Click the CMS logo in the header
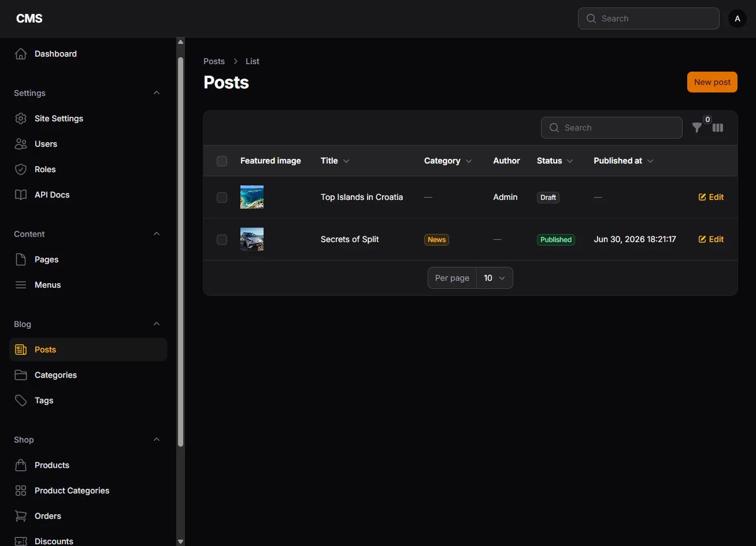 tap(29, 18)
